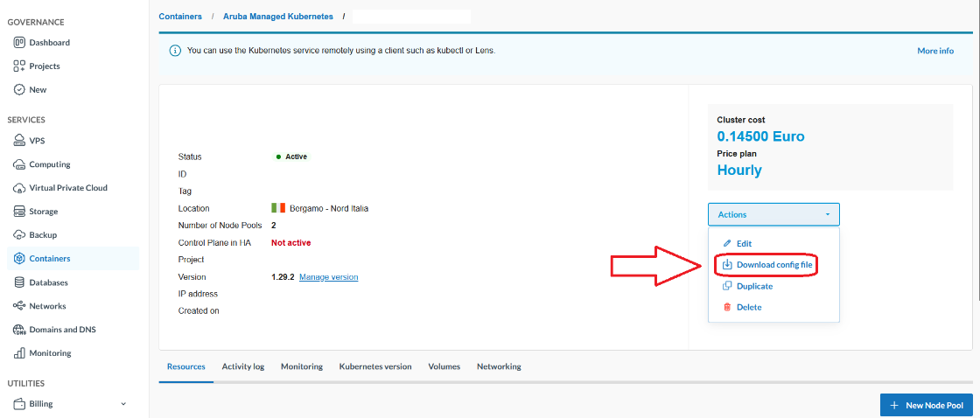Click the Dashboard icon in sidebar
This screenshot has height=418, width=980.
coord(19,43)
